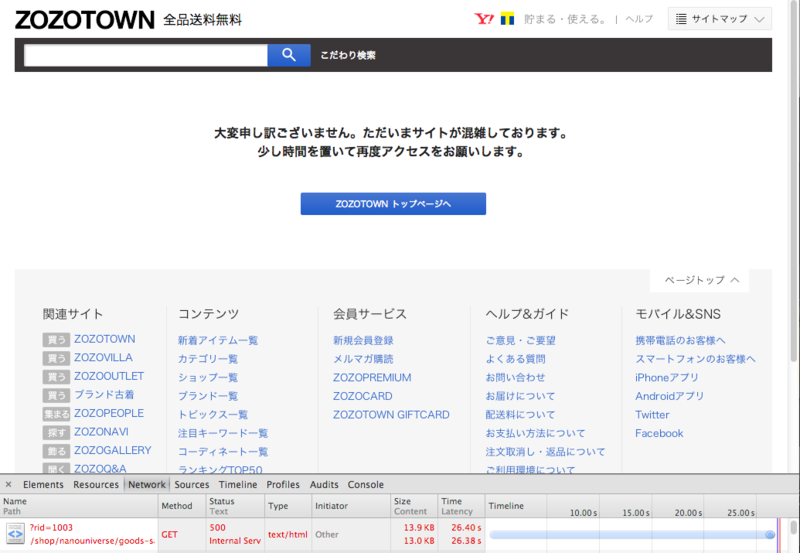Sort by the Status column header
The width and height of the screenshot is (800, 553).
point(235,506)
